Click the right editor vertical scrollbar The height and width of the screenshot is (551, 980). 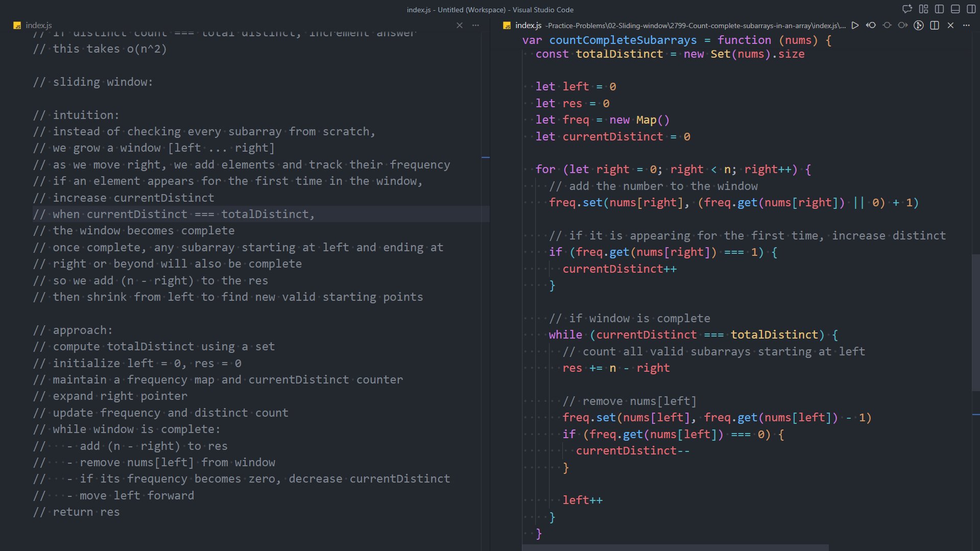[975, 322]
